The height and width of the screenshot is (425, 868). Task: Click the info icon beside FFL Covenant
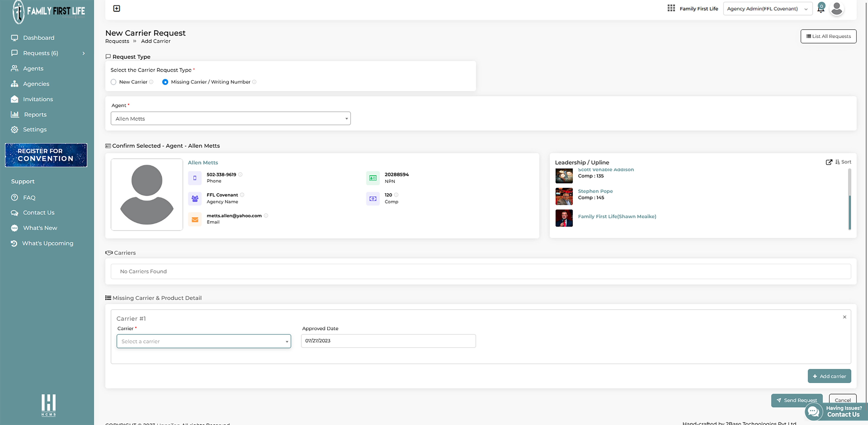(242, 195)
